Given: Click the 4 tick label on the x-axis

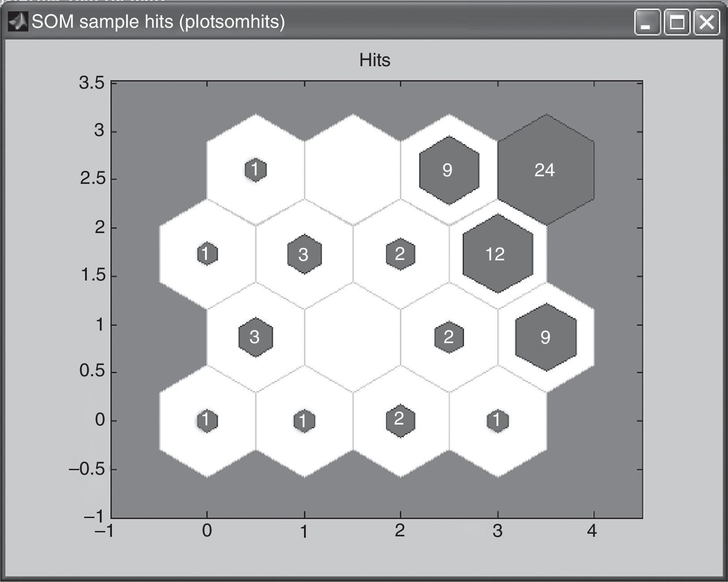Looking at the screenshot, I should click(x=592, y=531).
